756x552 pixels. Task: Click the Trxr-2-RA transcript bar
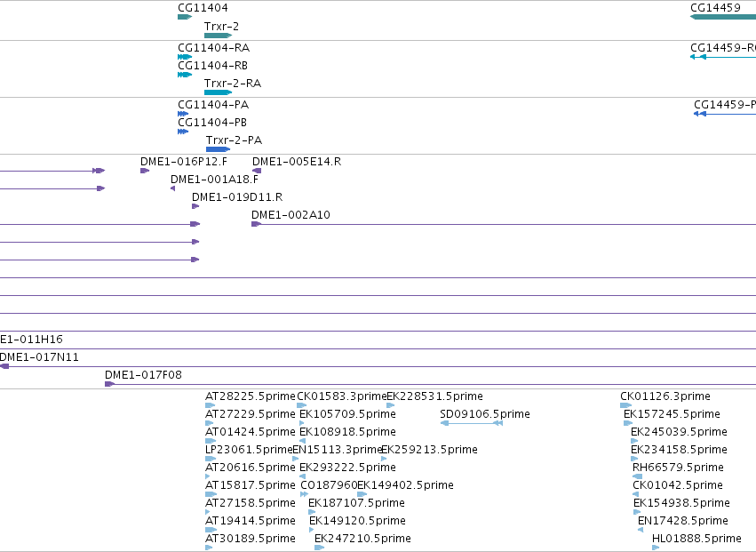[218, 92]
